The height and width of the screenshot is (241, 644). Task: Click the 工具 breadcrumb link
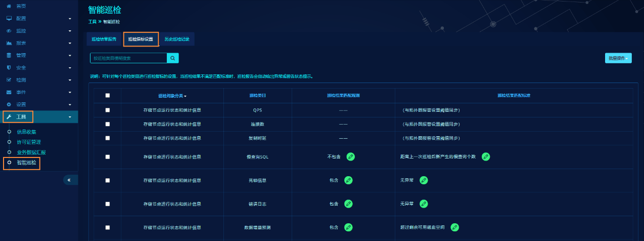92,22
